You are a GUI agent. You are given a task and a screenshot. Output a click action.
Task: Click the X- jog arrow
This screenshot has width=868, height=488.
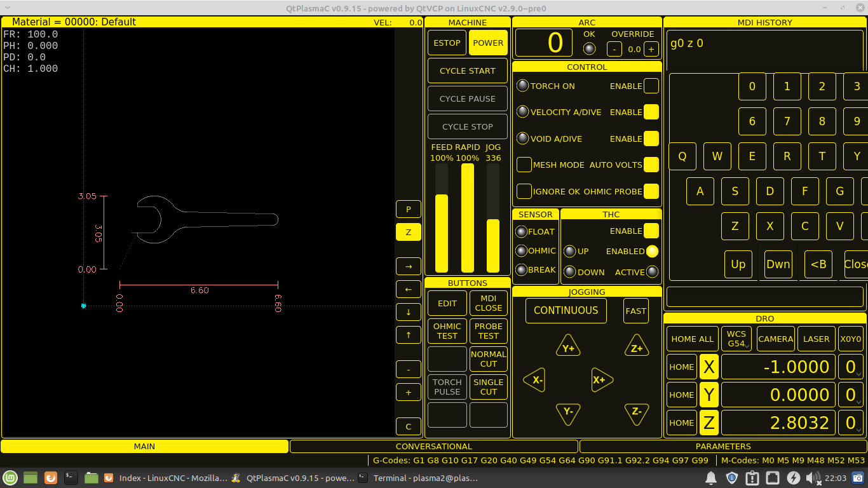pos(536,380)
